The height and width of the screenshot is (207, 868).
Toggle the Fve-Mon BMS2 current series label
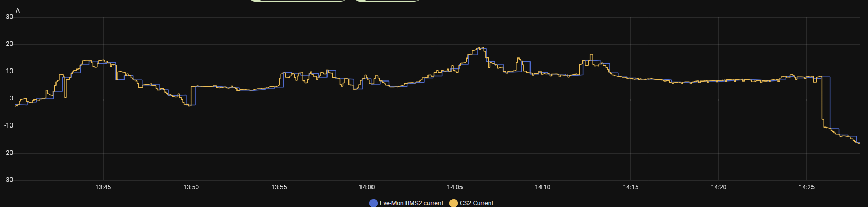[411, 203]
